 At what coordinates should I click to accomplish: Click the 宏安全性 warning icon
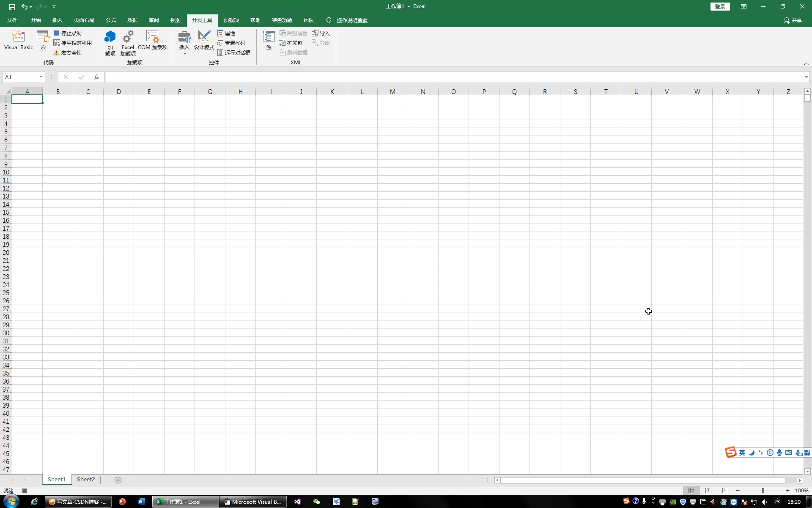(x=57, y=53)
